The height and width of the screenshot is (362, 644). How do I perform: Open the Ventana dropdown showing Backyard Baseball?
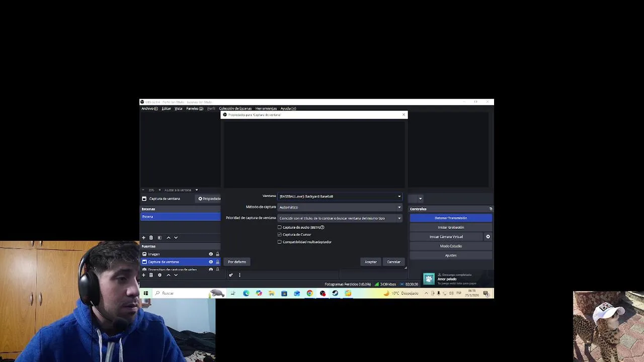(340, 196)
